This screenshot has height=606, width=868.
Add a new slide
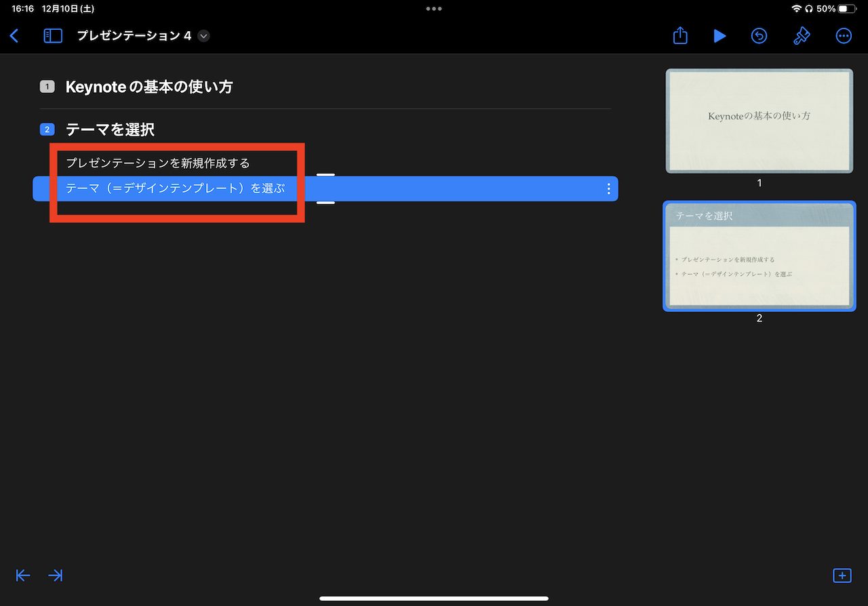[x=842, y=575]
